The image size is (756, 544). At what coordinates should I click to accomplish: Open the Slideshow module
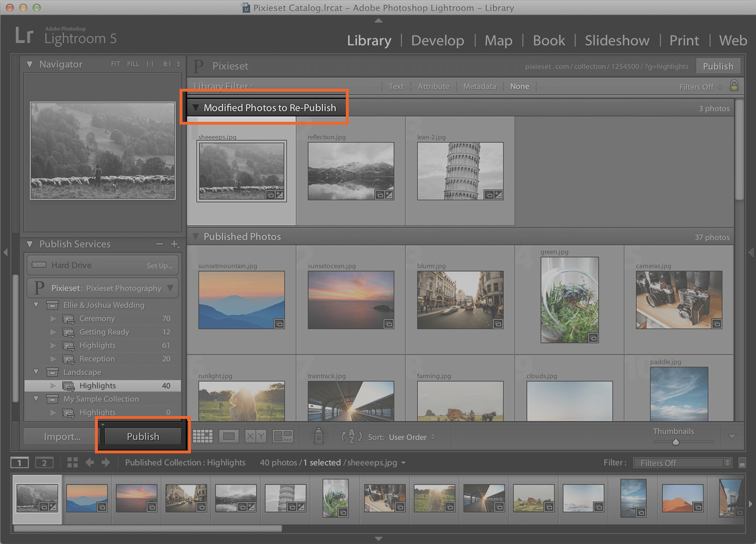point(617,40)
